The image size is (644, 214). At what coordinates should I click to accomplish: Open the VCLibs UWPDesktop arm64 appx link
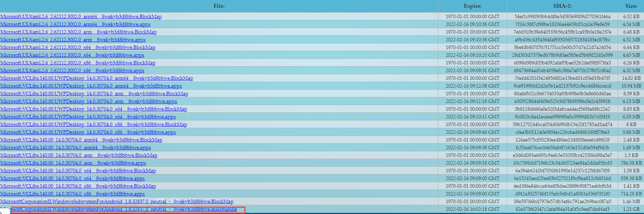pos(91,86)
